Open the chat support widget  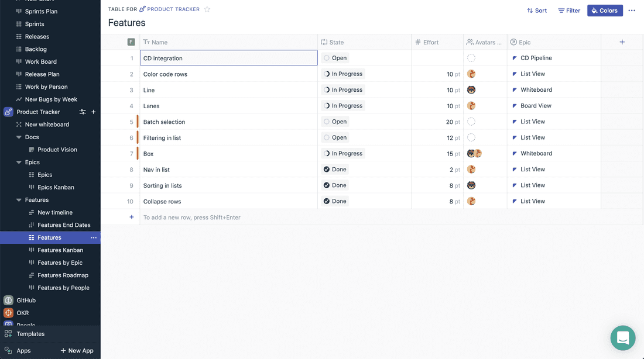tap(622, 338)
